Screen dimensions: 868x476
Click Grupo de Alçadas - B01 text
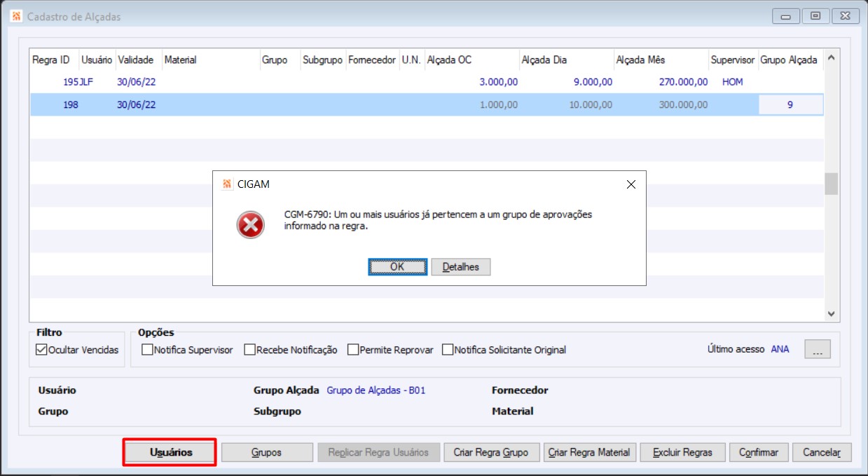click(x=376, y=390)
